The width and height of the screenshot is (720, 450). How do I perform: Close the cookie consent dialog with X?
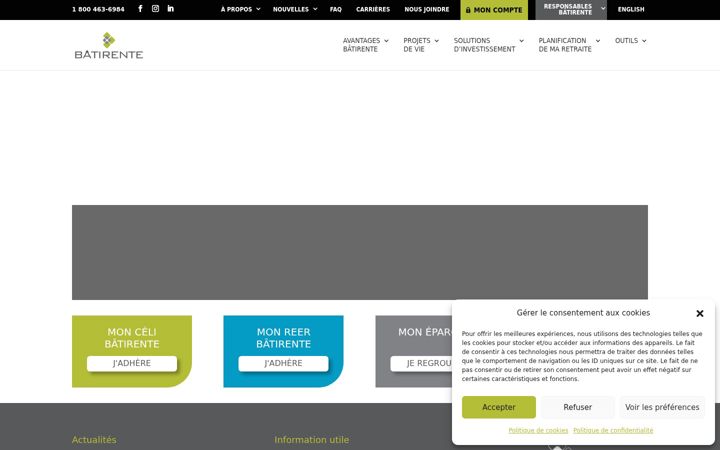[699, 313]
